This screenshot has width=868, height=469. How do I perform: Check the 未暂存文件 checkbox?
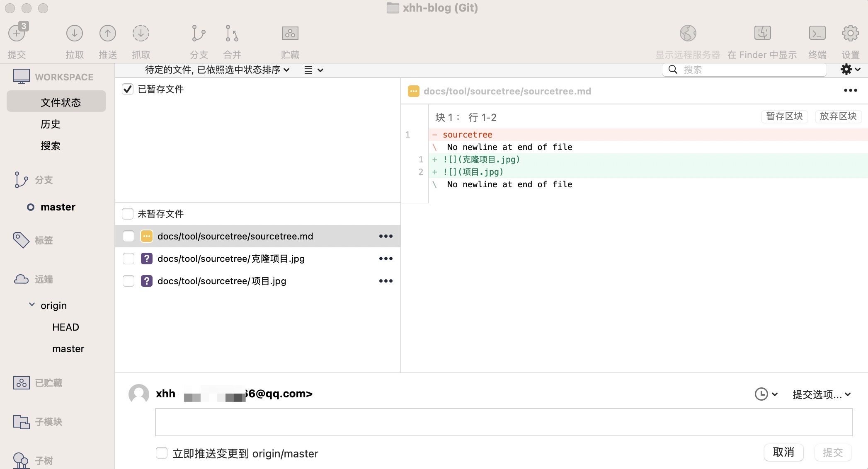click(x=128, y=214)
